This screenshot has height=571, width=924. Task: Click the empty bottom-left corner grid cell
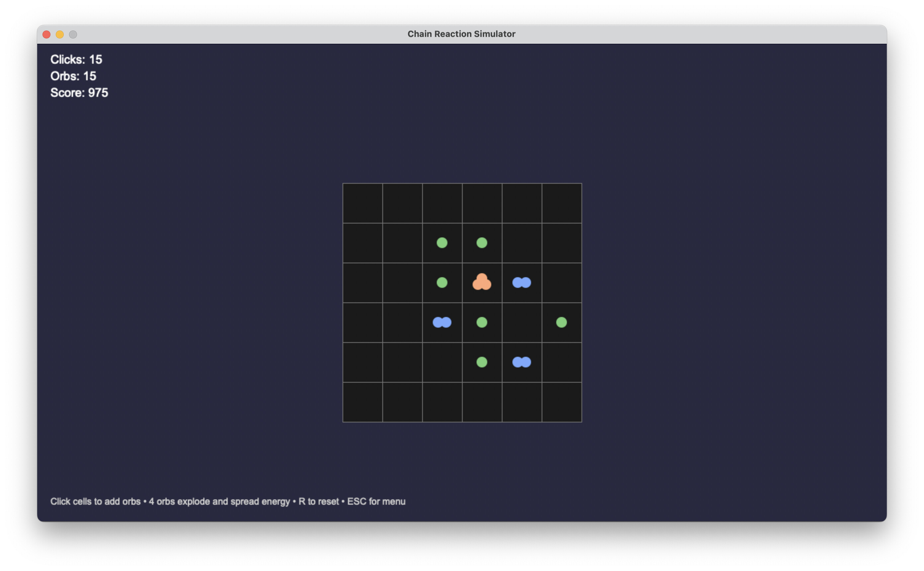click(362, 402)
